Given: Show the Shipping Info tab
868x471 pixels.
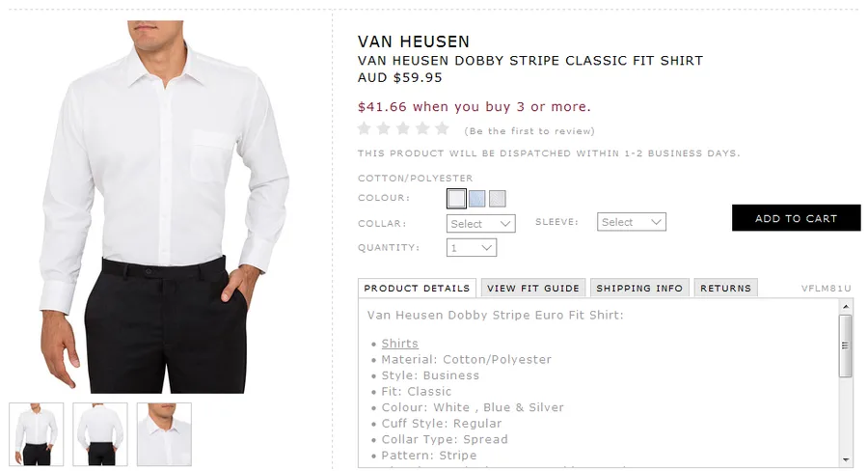Looking at the screenshot, I should (639, 288).
